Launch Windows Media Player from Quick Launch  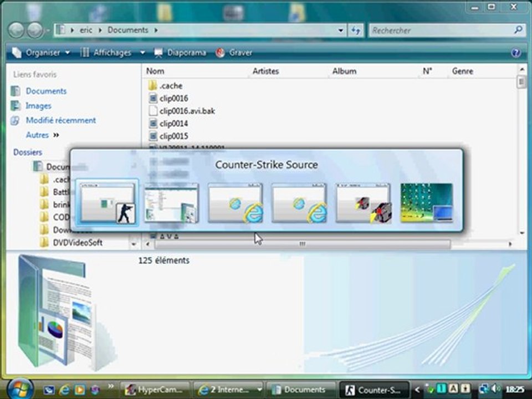tap(80, 390)
